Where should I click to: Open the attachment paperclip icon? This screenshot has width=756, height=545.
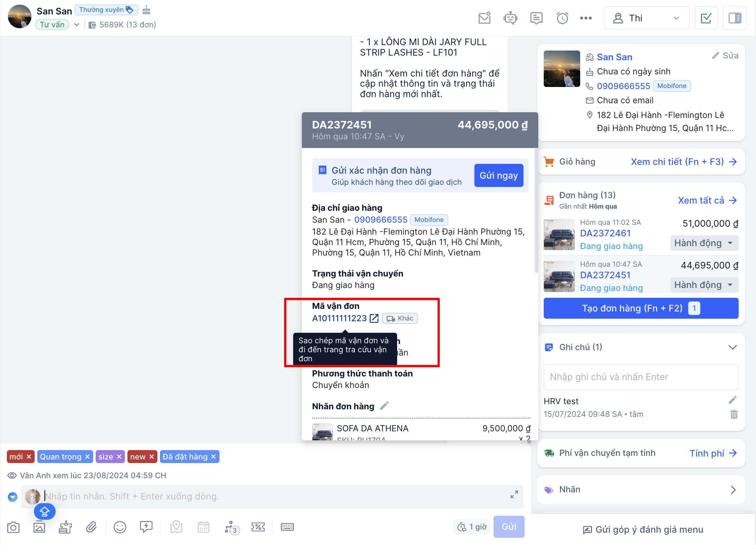point(91,527)
